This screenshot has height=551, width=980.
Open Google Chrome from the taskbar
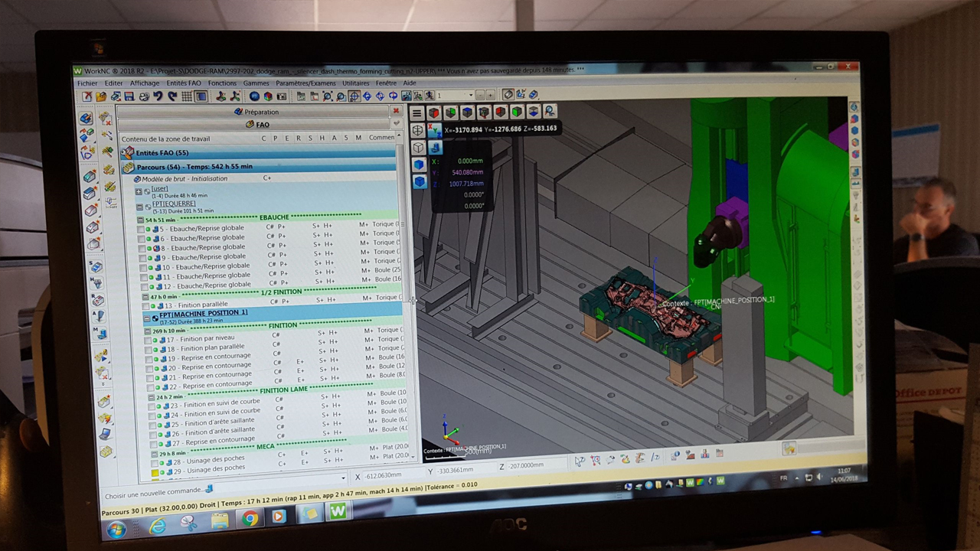pos(250,519)
